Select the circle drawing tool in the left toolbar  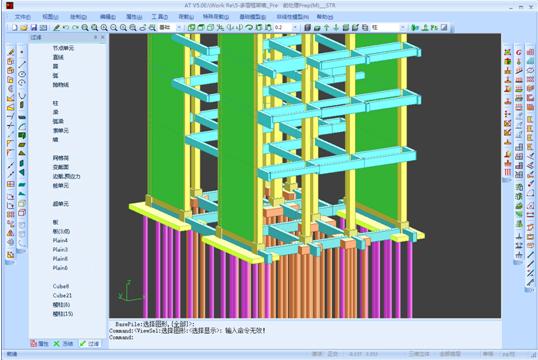pos(22,74)
